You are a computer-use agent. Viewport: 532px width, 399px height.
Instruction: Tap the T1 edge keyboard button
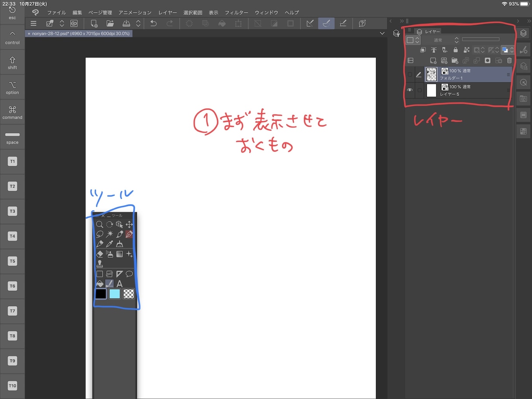12,161
